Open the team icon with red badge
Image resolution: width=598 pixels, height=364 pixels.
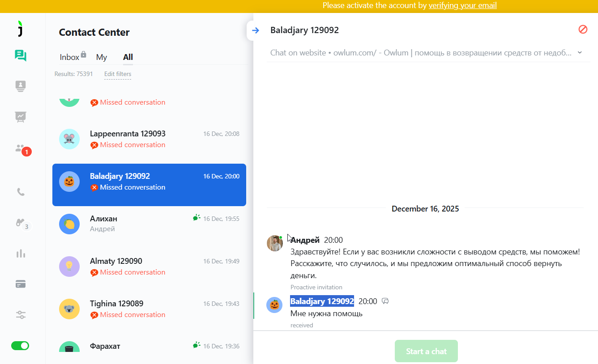point(22,149)
